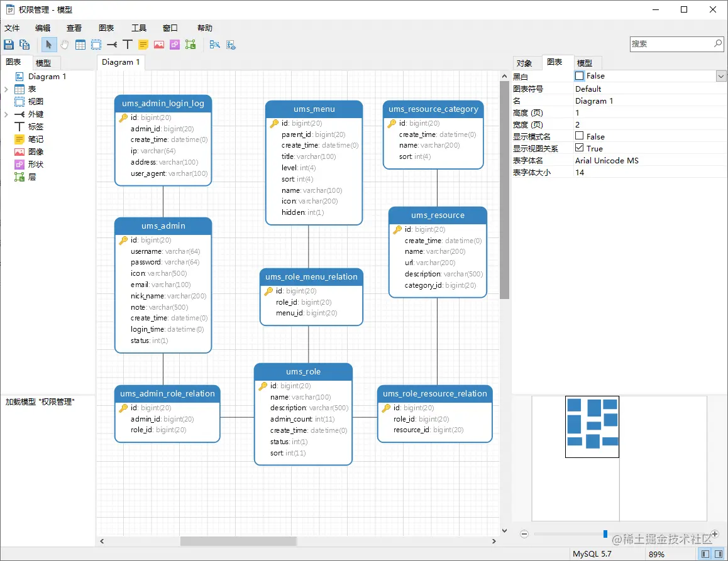Click the horizontal scrollbar thumb of canvas

coord(238,541)
